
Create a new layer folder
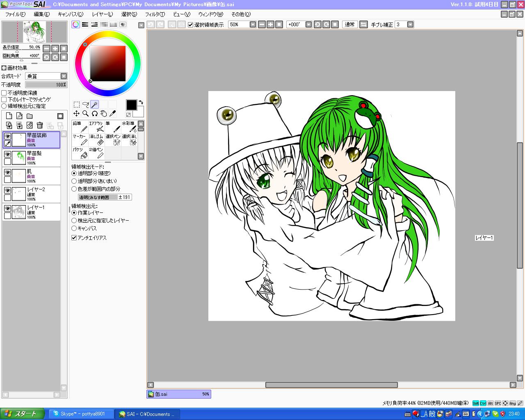point(30,116)
